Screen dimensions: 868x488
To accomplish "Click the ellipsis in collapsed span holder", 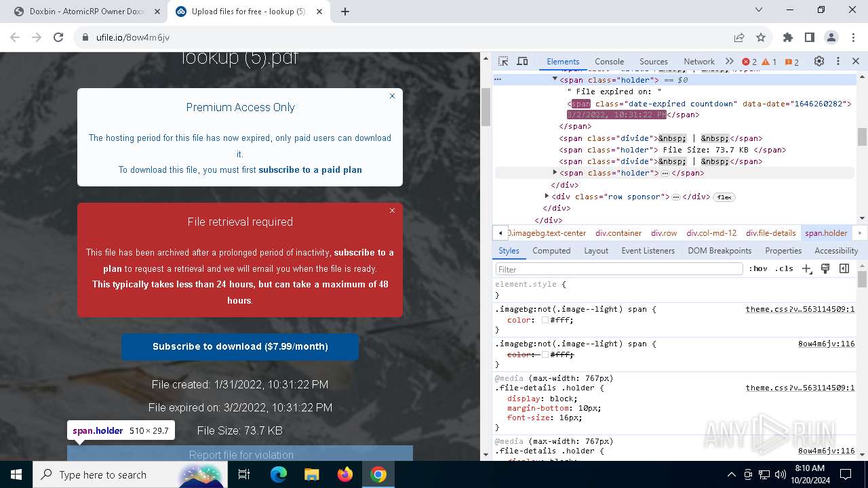I will tap(665, 174).
